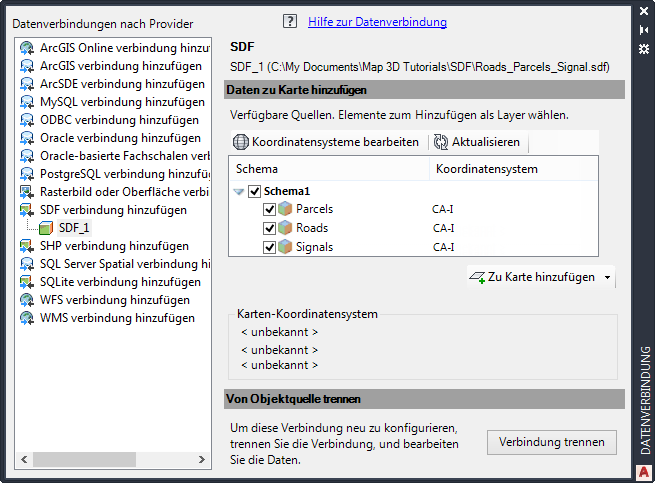Click the palette properties gear icon

point(644,49)
